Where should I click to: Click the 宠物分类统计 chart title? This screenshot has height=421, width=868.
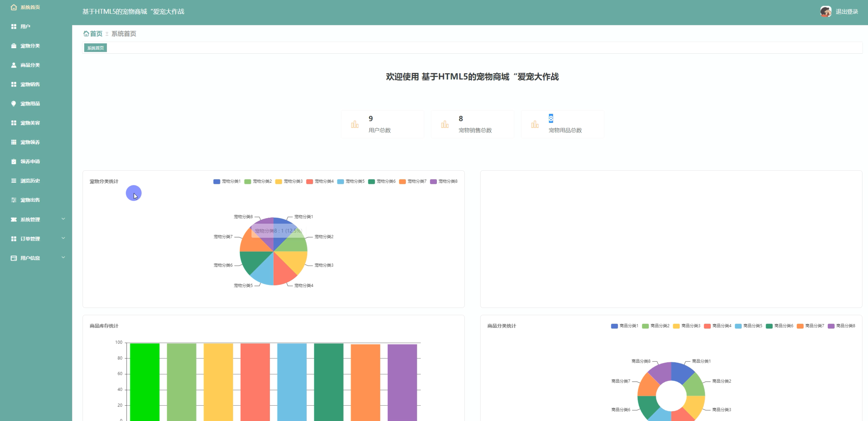(104, 181)
